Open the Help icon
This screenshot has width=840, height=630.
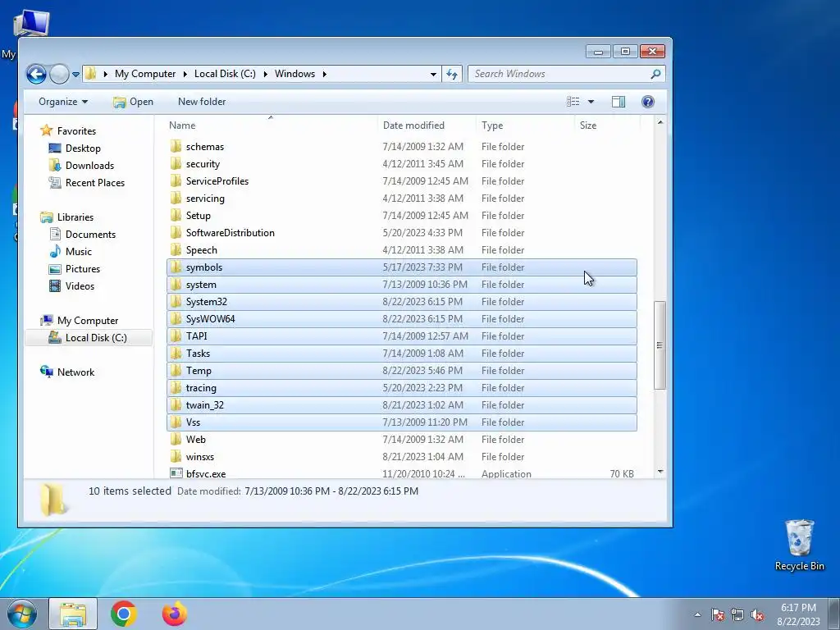[x=648, y=102]
